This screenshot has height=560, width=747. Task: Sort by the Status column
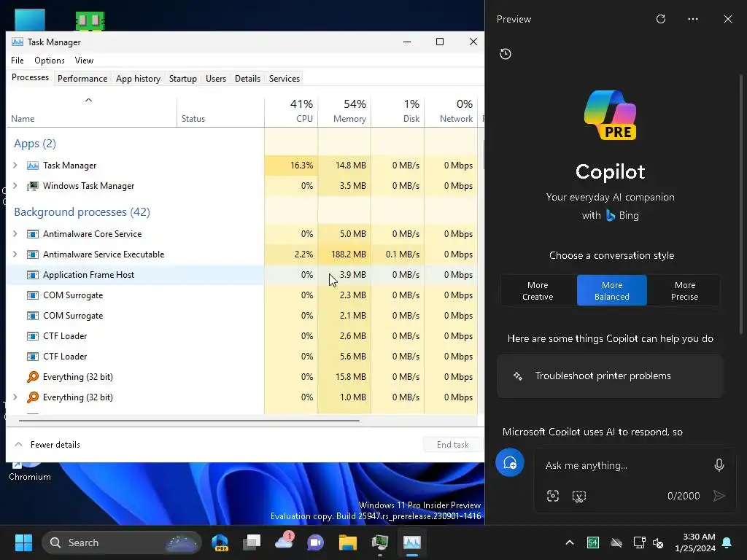click(220, 112)
